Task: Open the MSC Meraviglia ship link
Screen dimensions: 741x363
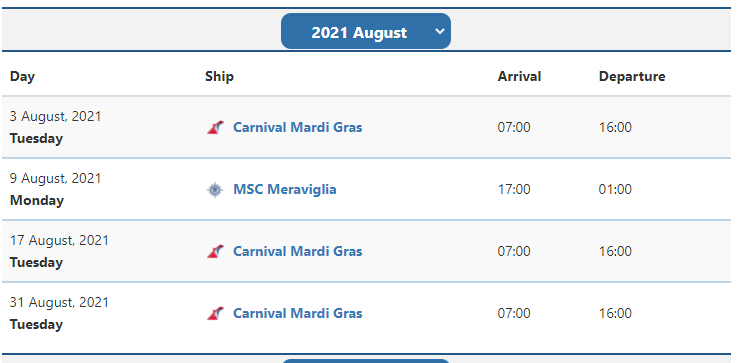Action: (x=285, y=189)
